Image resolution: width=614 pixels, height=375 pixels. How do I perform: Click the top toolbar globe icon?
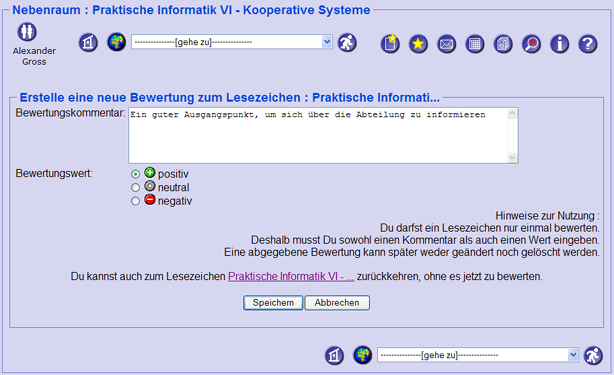coord(116,42)
